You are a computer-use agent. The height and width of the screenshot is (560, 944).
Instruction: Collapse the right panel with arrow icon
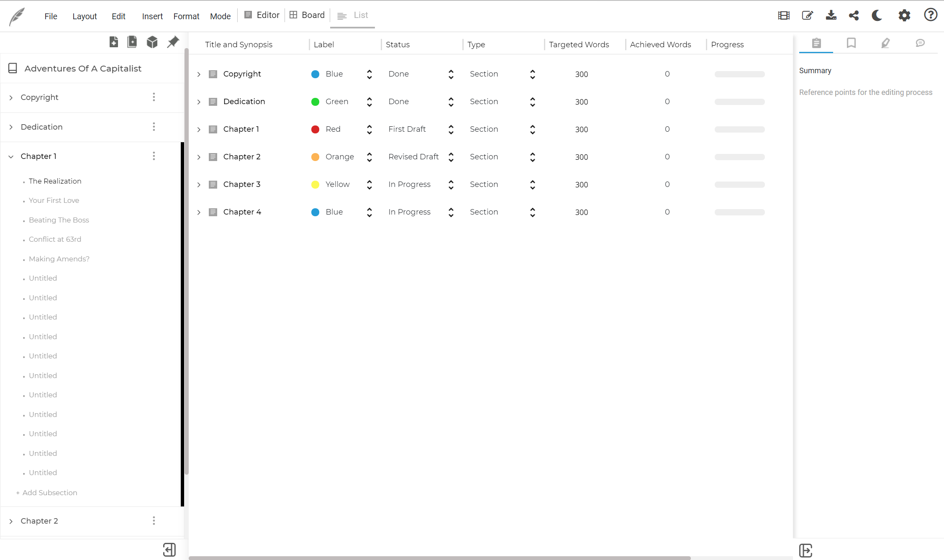pos(806,550)
